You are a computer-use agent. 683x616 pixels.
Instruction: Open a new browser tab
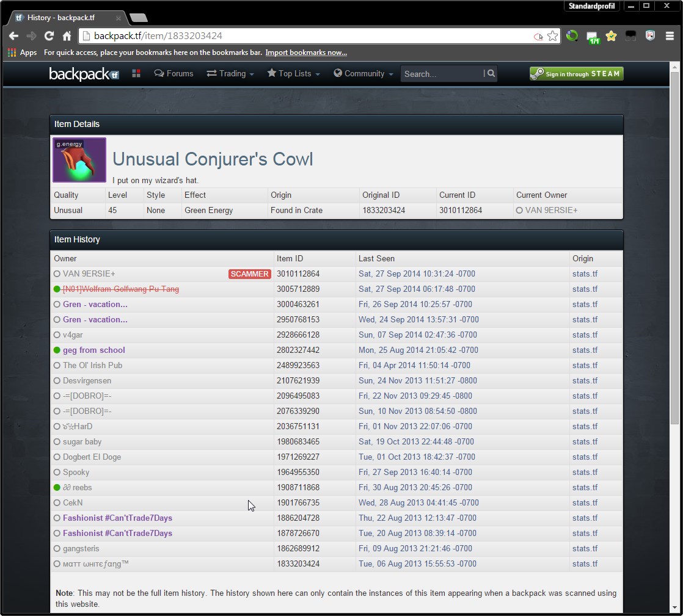coord(139,18)
